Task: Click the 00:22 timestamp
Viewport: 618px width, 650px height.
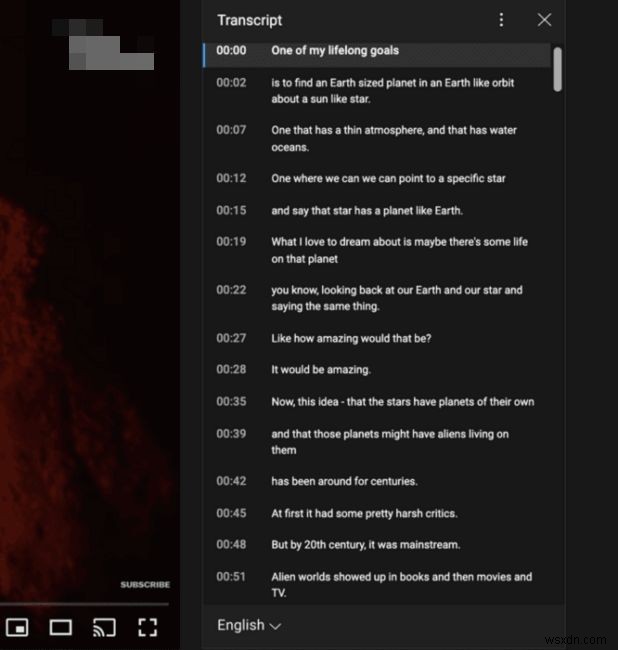Action: (231, 289)
